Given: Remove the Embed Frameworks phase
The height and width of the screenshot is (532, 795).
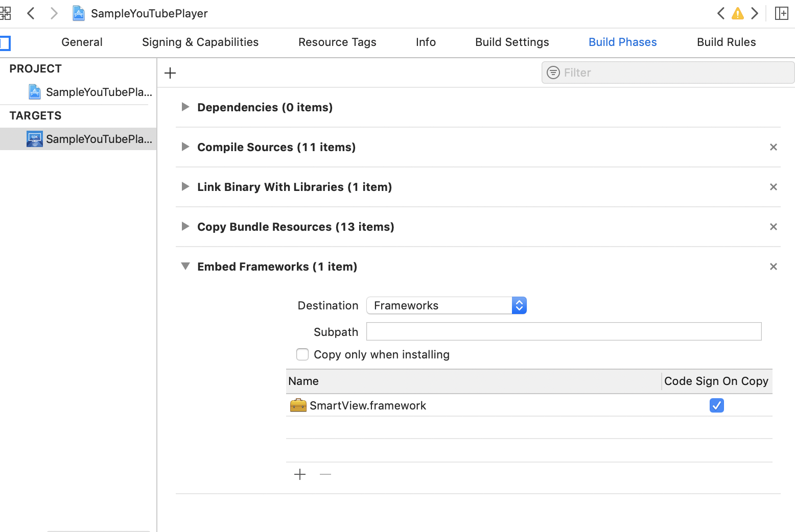Looking at the screenshot, I should 773,266.
